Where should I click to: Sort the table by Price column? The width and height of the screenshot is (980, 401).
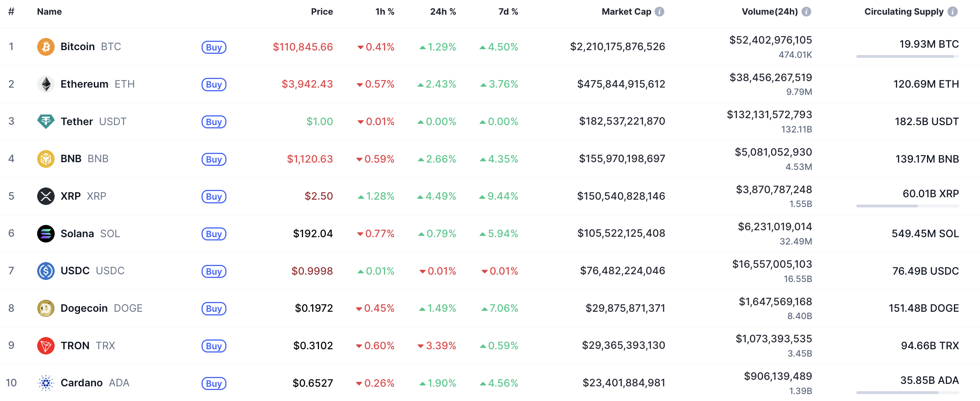322,12
